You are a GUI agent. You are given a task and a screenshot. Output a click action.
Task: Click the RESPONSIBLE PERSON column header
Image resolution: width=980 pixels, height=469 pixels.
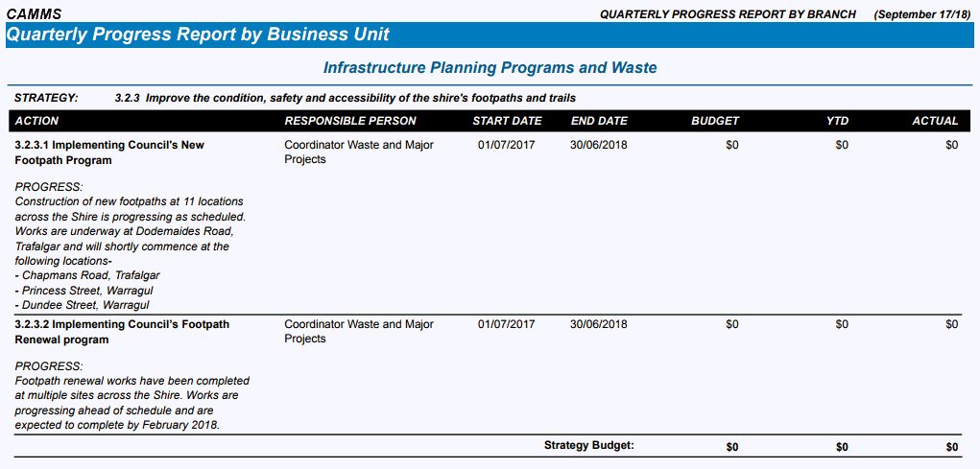point(350,121)
